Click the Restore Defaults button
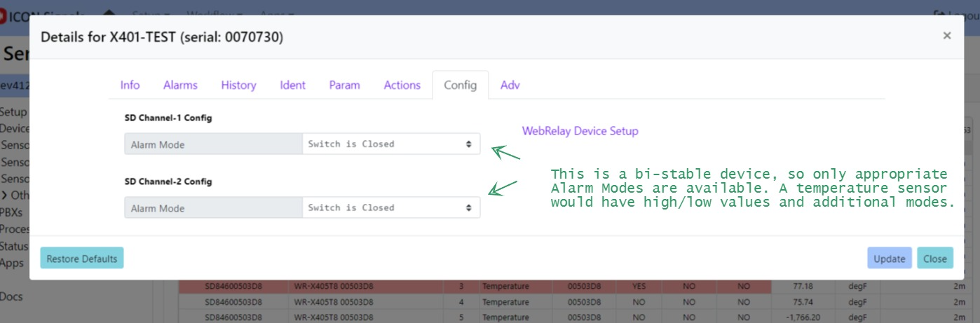 coord(82,259)
